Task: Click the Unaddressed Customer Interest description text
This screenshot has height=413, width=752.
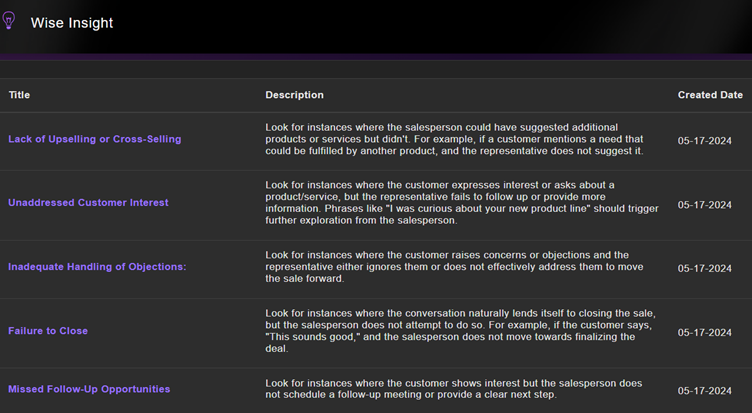Action: pos(458,203)
